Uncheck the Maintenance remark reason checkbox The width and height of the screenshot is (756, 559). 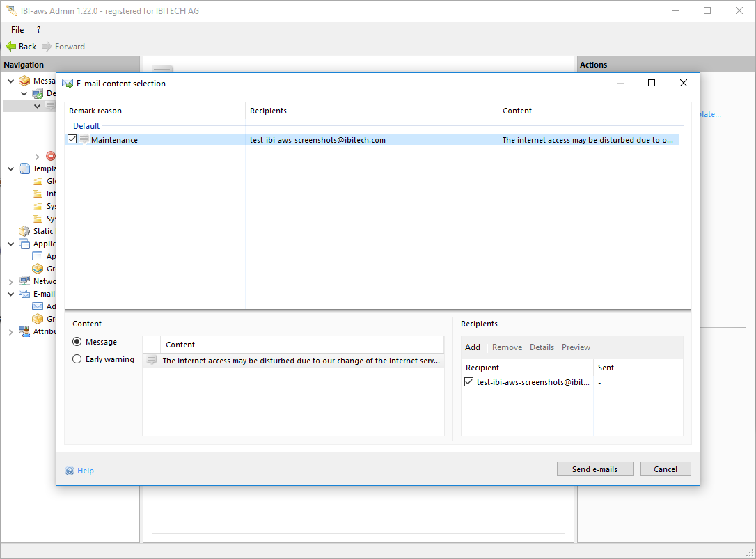pos(72,140)
